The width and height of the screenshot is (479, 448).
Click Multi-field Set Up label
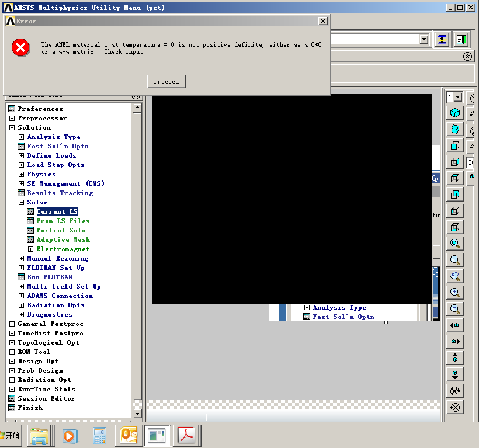pyautogui.click(x=64, y=286)
